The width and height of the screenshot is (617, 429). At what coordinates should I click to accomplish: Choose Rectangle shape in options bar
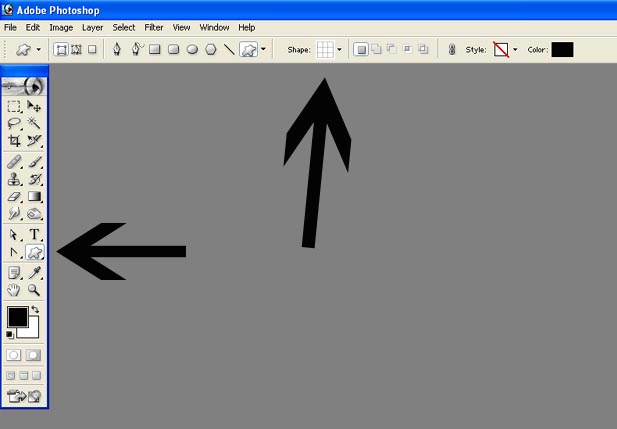pos(155,49)
